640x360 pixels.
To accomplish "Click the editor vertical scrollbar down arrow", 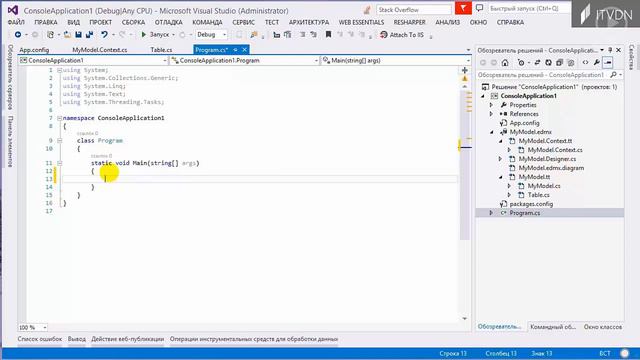I will 464,318.
